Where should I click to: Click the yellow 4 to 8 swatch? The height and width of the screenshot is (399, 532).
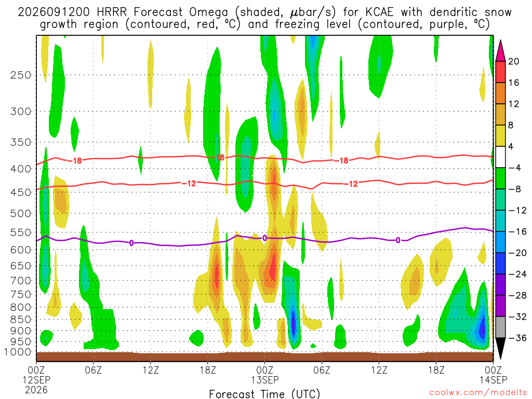click(500, 136)
